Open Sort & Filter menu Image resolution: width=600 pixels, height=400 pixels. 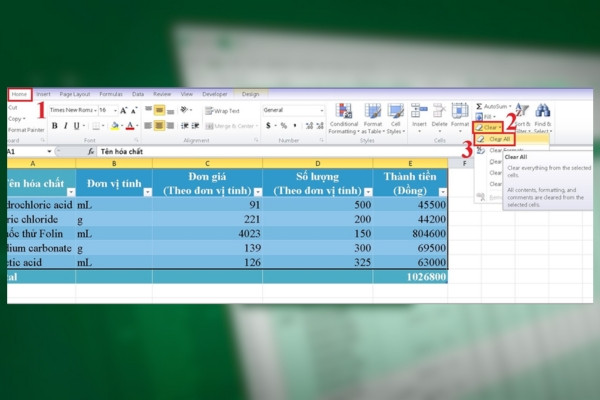(x=522, y=118)
